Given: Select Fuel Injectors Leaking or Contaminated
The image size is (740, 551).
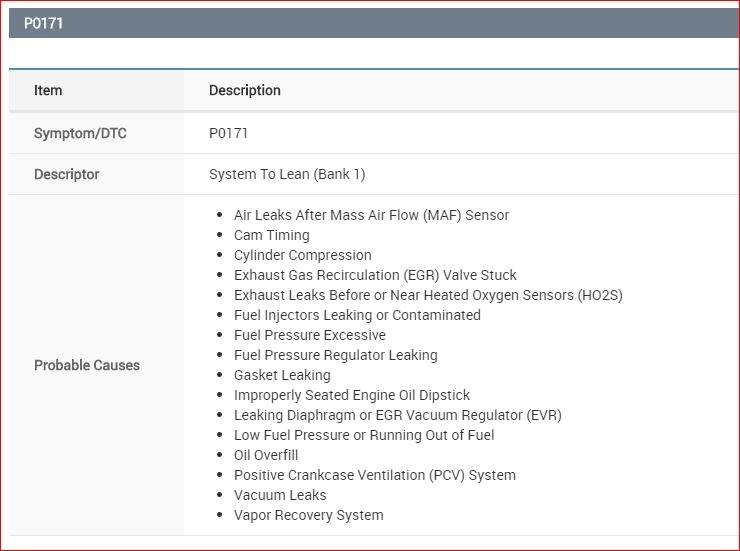Looking at the screenshot, I should click(x=357, y=315).
